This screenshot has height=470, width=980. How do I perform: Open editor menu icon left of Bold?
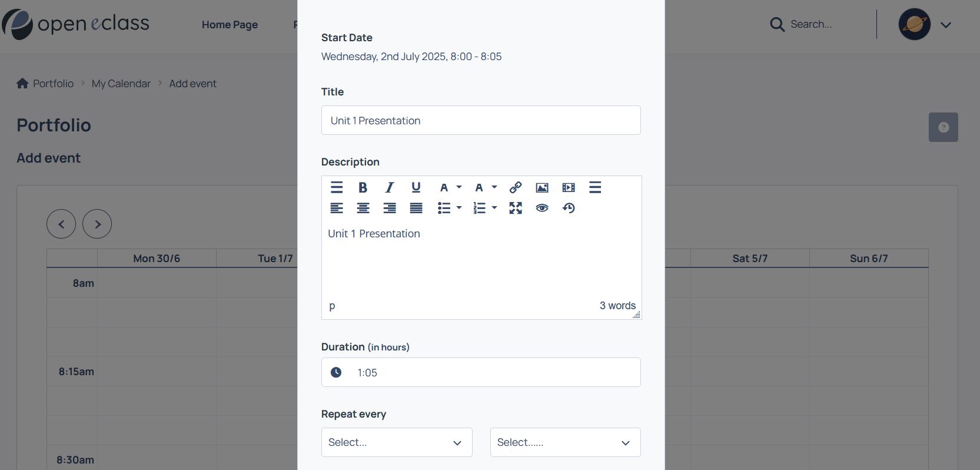(337, 187)
